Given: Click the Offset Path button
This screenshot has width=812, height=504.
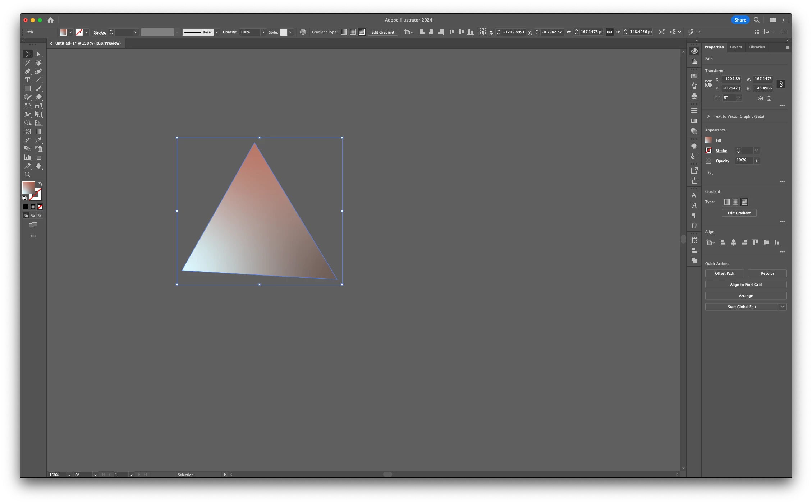Looking at the screenshot, I should (724, 274).
